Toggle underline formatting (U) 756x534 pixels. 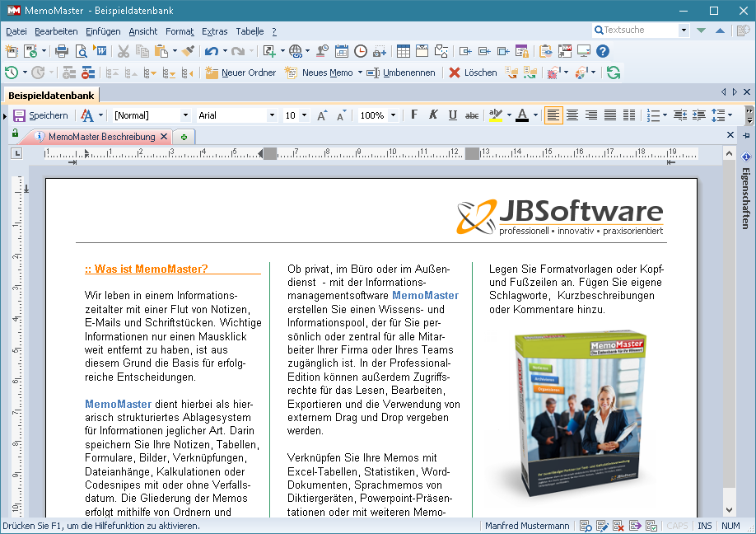click(452, 115)
